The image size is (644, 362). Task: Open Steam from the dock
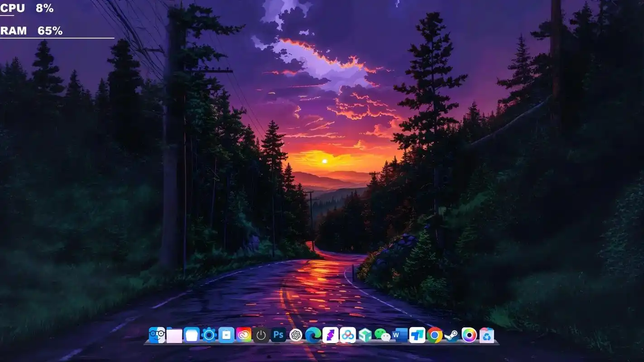pos(452,335)
